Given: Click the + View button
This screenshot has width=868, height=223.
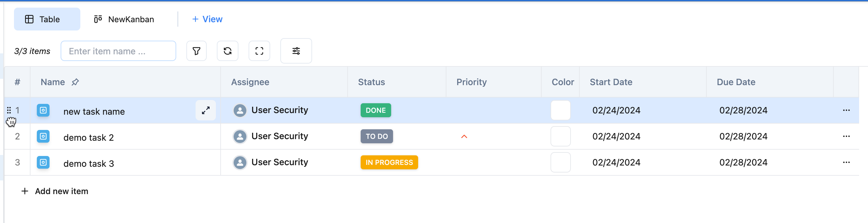Looking at the screenshot, I should (207, 19).
